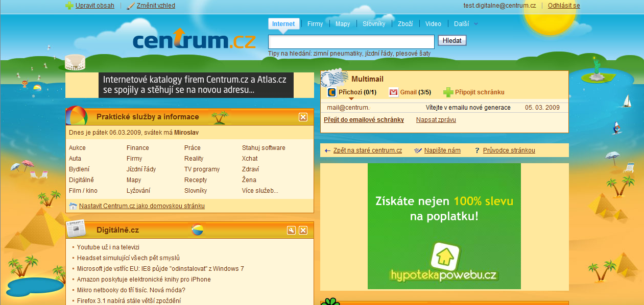Click the colorful ball icon of Praktické služby panel

pyautogui.click(x=77, y=117)
